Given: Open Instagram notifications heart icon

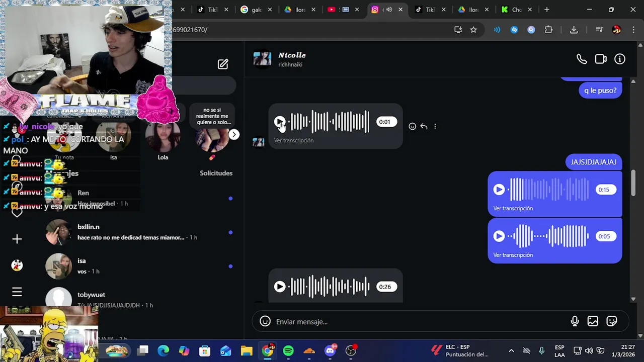Looking at the screenshot, I should pos(17,212).
